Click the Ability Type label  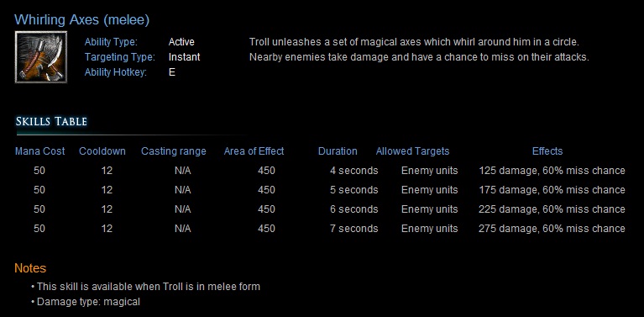coord(111,42)
